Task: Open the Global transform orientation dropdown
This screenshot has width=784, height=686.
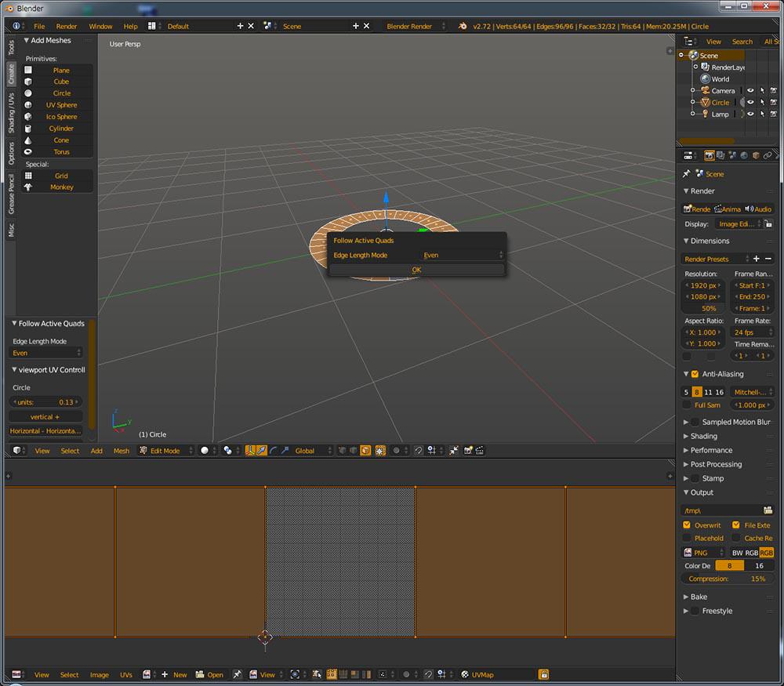Action: (x=313, y=451)
